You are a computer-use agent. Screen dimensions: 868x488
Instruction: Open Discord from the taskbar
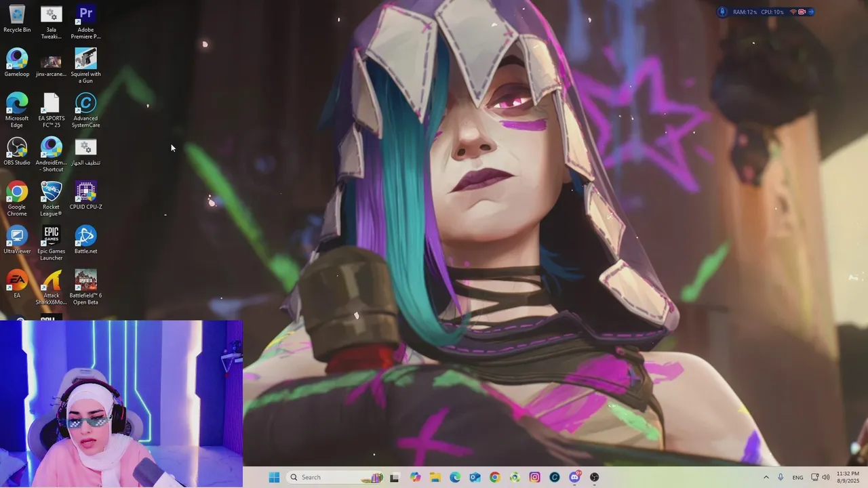pos(574,477)
